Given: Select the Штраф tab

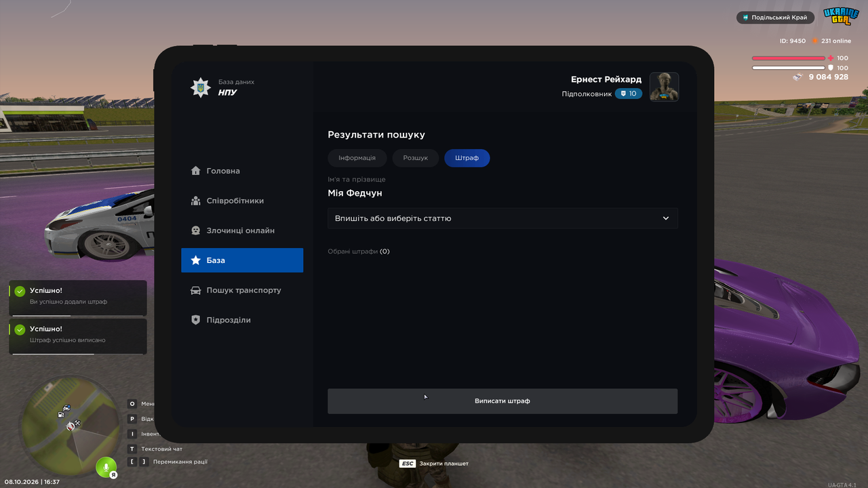Looking at the screenshot, I should tap(467, 158).
